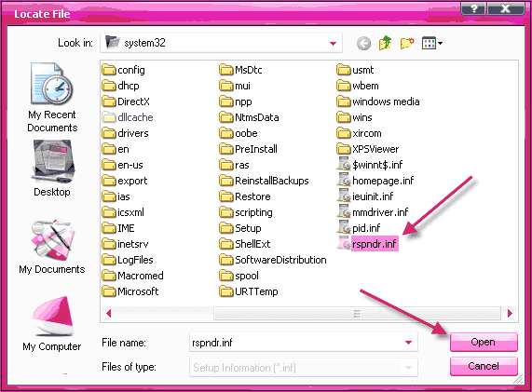Create a new folder icon
This screenshot has height=392, width=532.
pos(407,43)
